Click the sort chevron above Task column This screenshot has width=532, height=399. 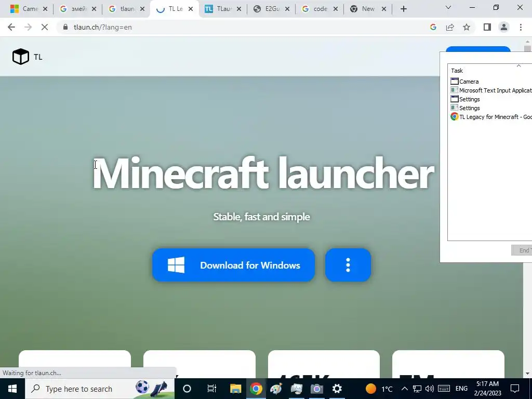pyautogui.click(x=518, y=65)
